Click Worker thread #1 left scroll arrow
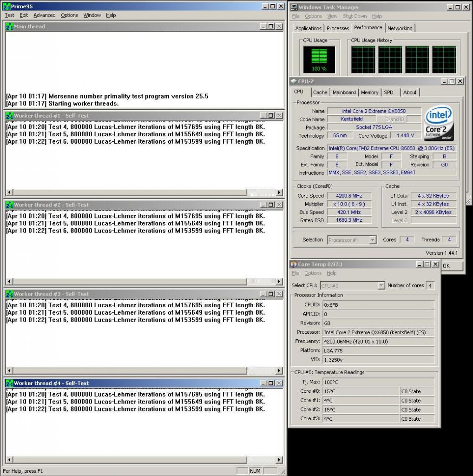This screenshot has height=476, width=473. [x=9, y=192]
